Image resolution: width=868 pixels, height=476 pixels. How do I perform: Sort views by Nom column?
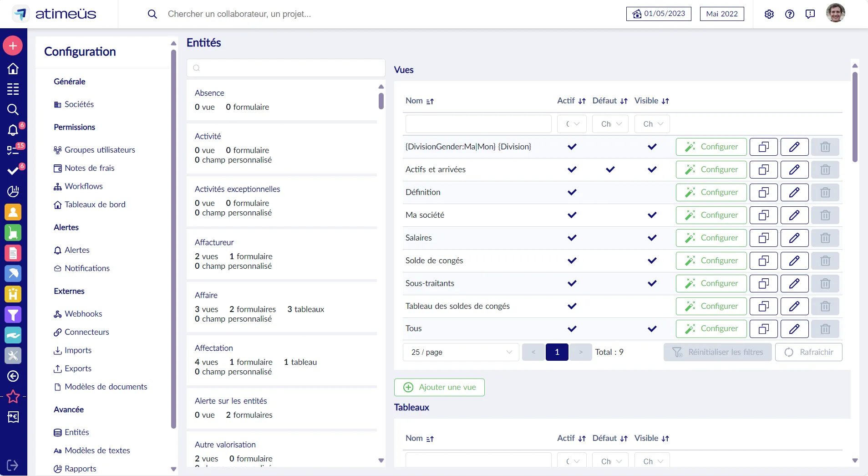[430, 101]
